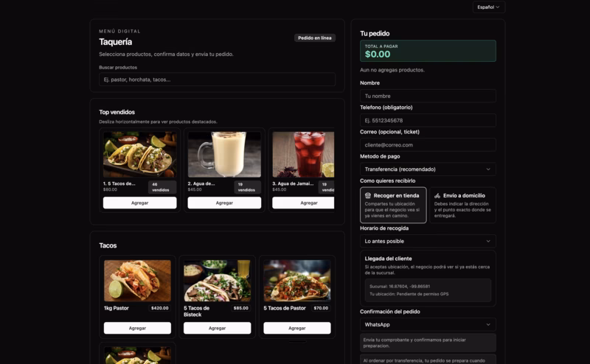This screenshot has height=364, width=590.
Task: Click the $70.00 price tag
Action: (321, 308)
